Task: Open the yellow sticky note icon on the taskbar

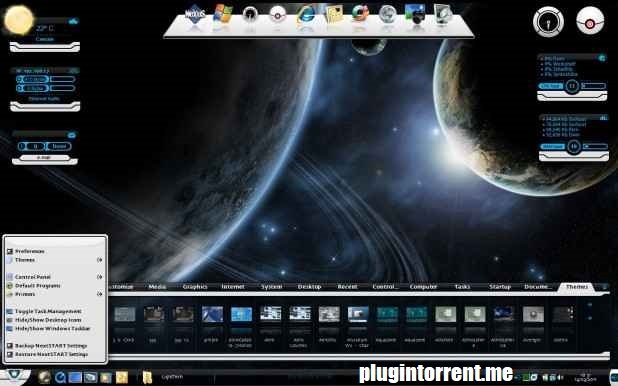Action: click(121, 377)
